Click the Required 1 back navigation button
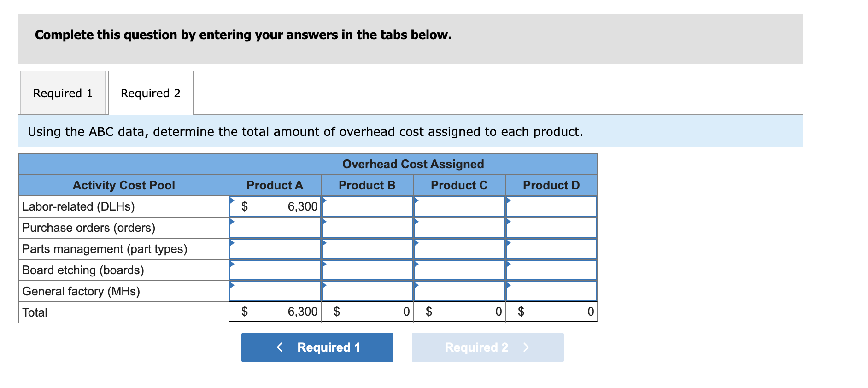The width and height of the screenshot is (868, 388). 317,347
